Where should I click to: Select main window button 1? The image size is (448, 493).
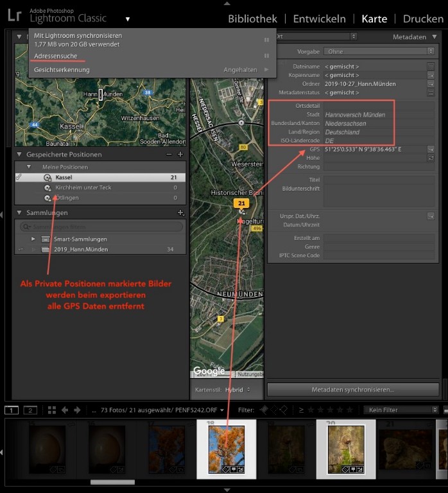tap(12, 410)
